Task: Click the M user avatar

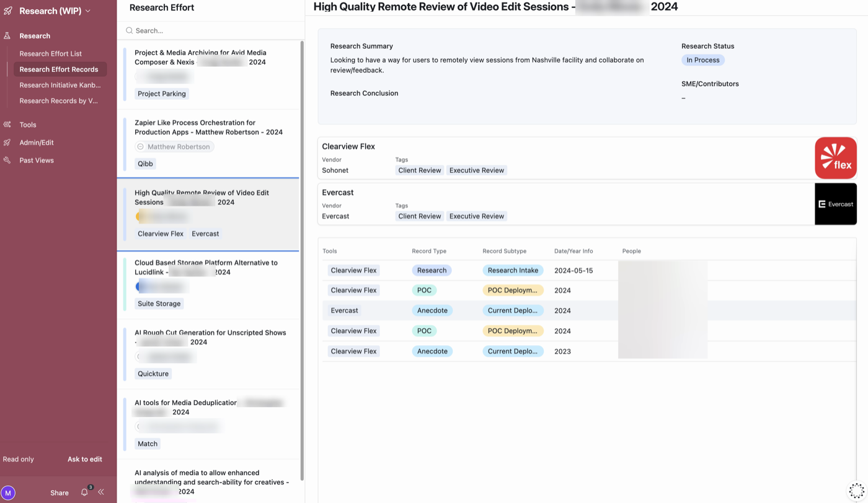Action: pyautogui.click(x=8, y=493)
